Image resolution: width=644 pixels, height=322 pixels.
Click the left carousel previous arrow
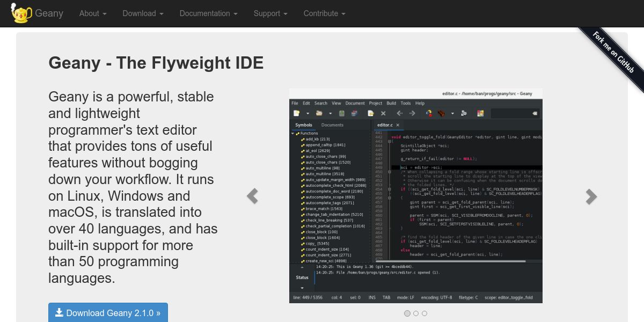point(252,196)
